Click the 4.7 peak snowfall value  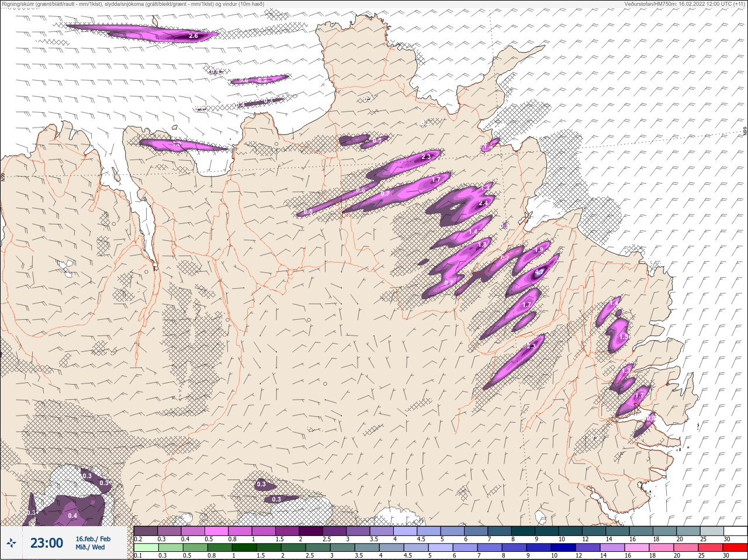tap(539, 272)
